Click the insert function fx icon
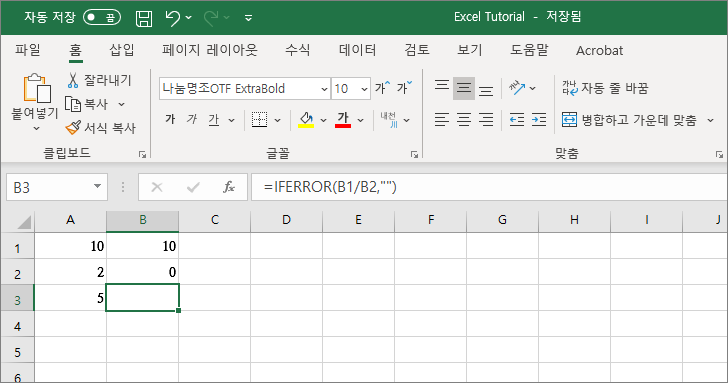Screen dimensions: 728x383 click(228, 187)
